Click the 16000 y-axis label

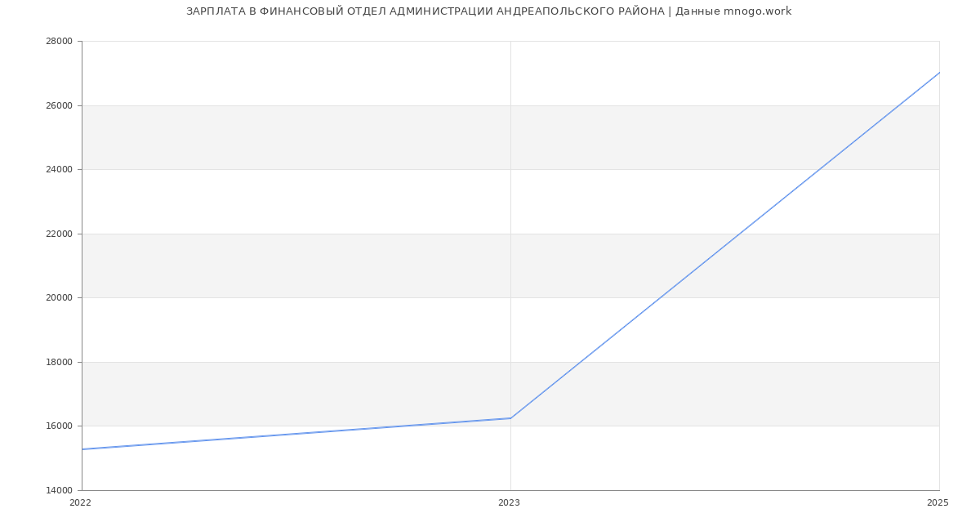point(60,426)
